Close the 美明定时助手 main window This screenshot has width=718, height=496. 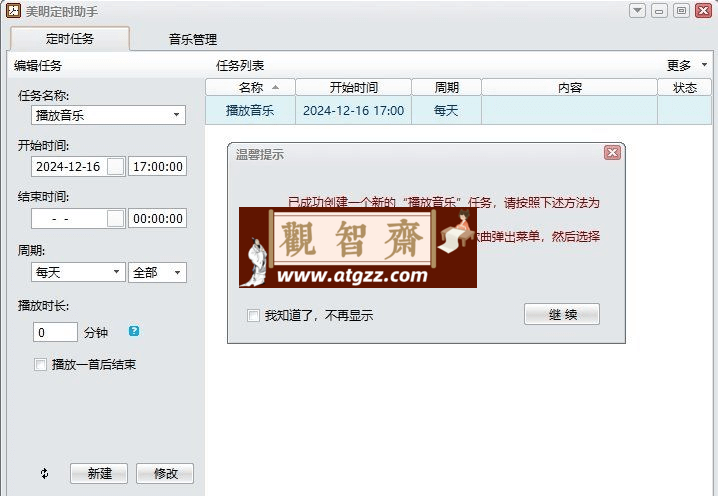[703, 10]
